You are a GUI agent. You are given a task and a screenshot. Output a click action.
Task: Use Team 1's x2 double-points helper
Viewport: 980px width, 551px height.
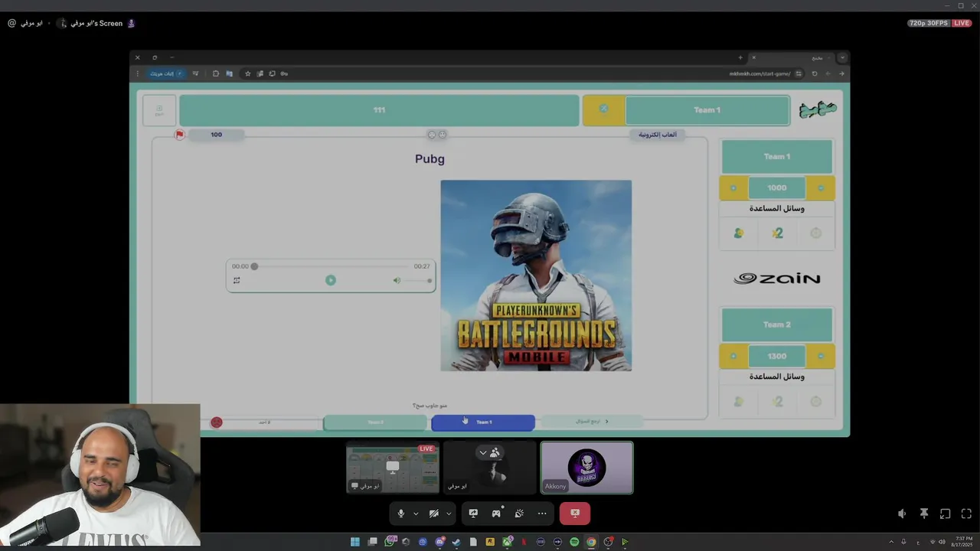pyautogui.click(x=777, y=233)
